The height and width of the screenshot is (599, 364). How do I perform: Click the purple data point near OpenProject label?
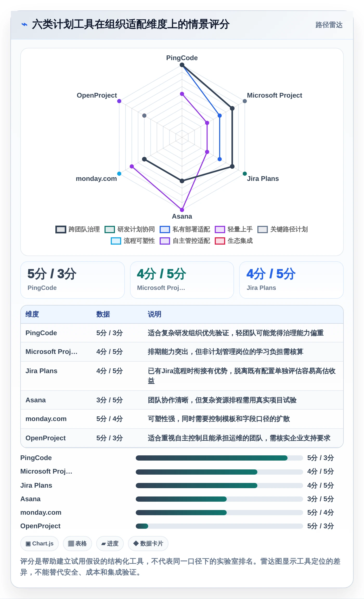[119, 101]
